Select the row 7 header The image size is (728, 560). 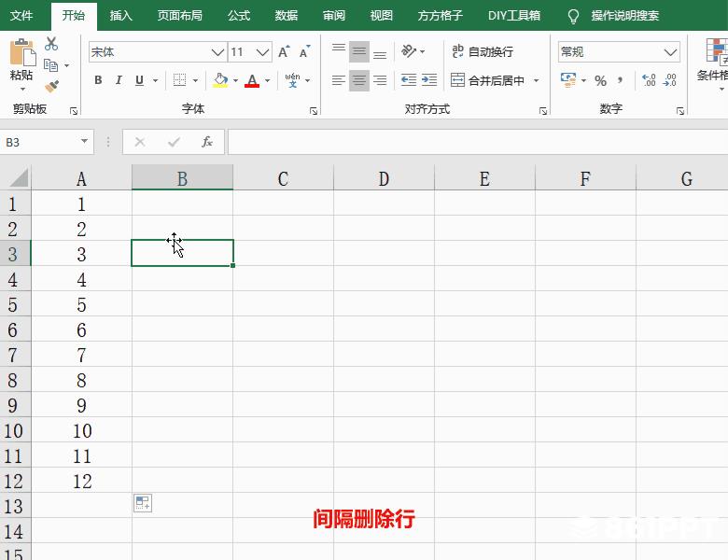pos(15,356)
